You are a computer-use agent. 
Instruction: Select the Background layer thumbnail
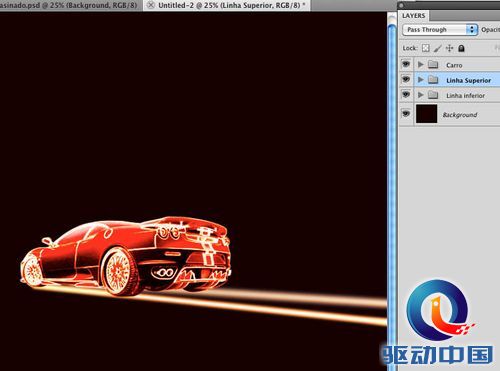tap(426, 114)
